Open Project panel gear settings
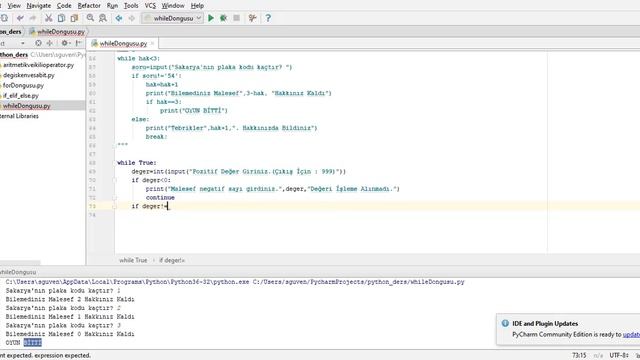 [x=64, y=43]
